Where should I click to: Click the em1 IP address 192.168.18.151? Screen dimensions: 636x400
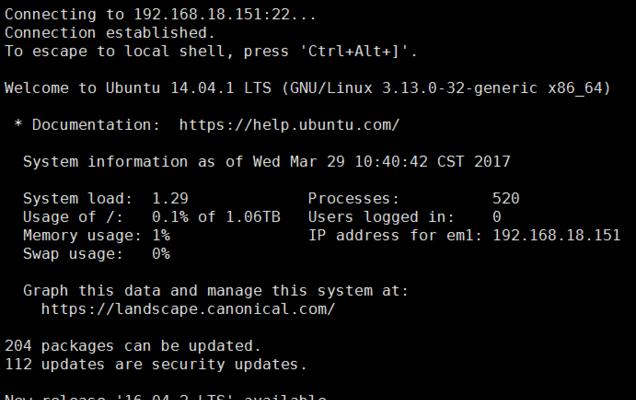[x=556, y=235]
